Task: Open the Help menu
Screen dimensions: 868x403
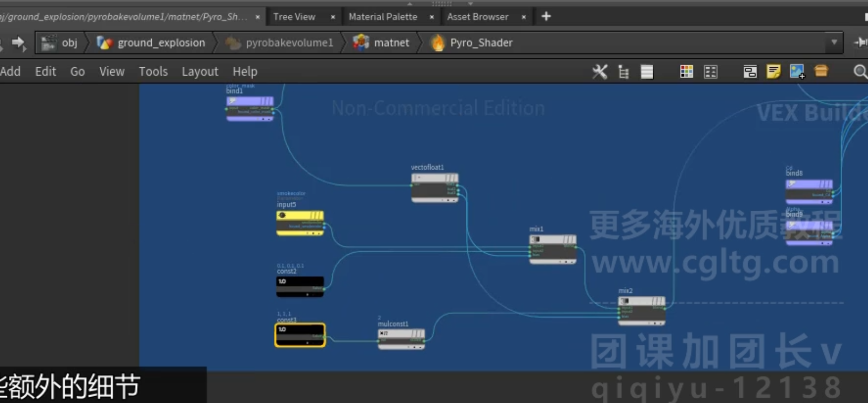Action: (245, 71)
